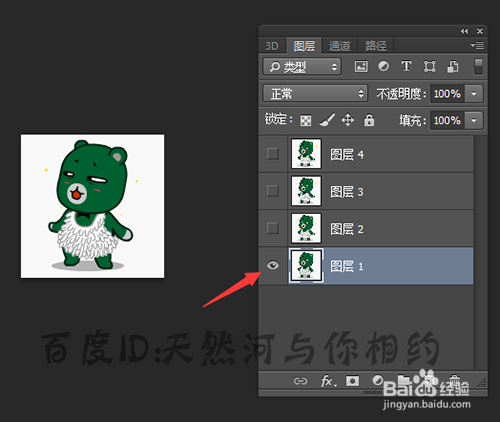Lock image pixels brush icon
Screen dimensions: 500x422
pyautogui.click(x=327, y=120)
